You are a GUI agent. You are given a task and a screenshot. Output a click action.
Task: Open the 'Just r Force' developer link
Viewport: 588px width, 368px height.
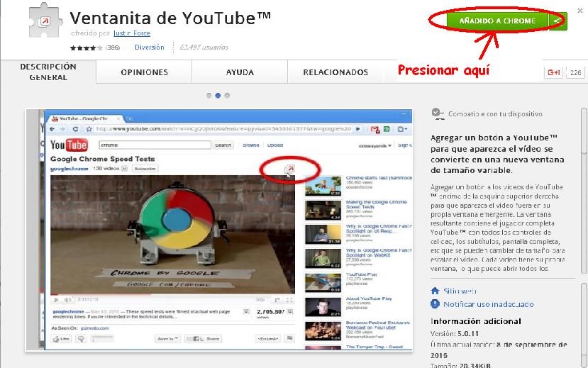click(x=131, y=33)
